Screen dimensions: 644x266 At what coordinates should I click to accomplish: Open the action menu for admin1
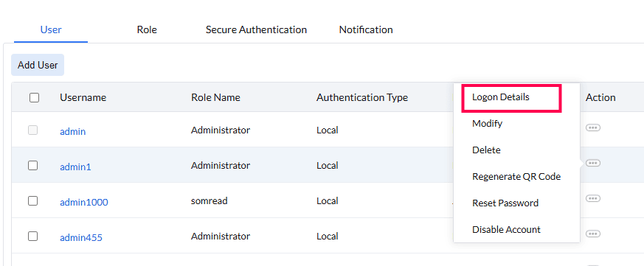[x=592, y=163]
